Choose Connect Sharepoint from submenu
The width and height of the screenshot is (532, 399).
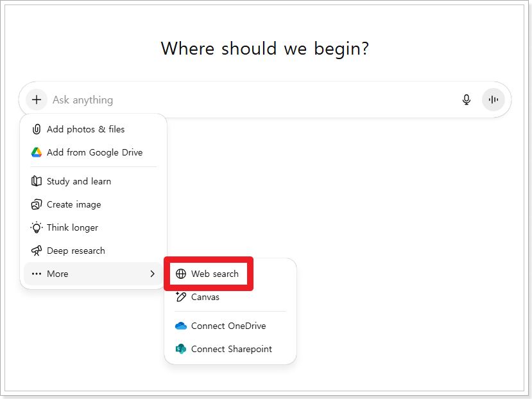click(x=231, y=349)
